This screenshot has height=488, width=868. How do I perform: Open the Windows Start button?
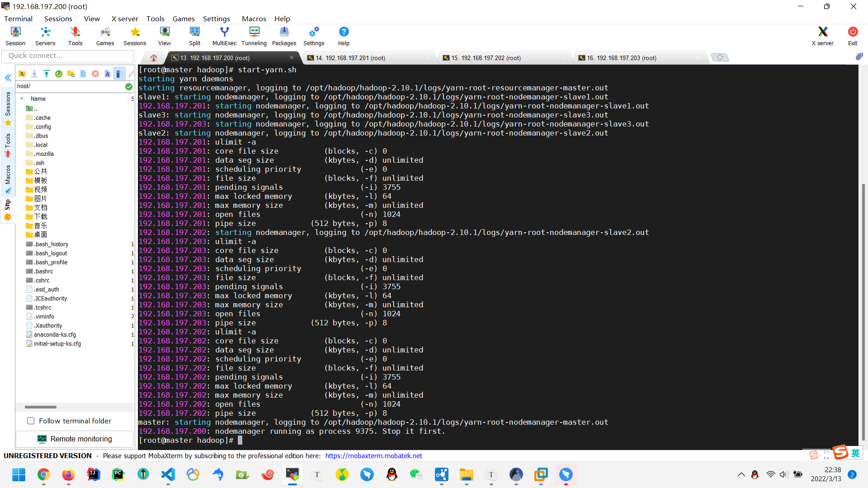click(19, 474)
